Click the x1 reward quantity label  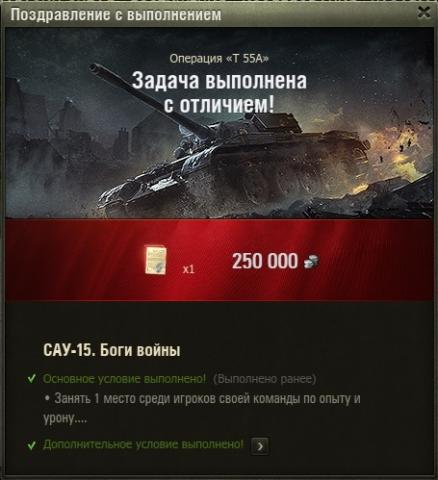[188, 269]
